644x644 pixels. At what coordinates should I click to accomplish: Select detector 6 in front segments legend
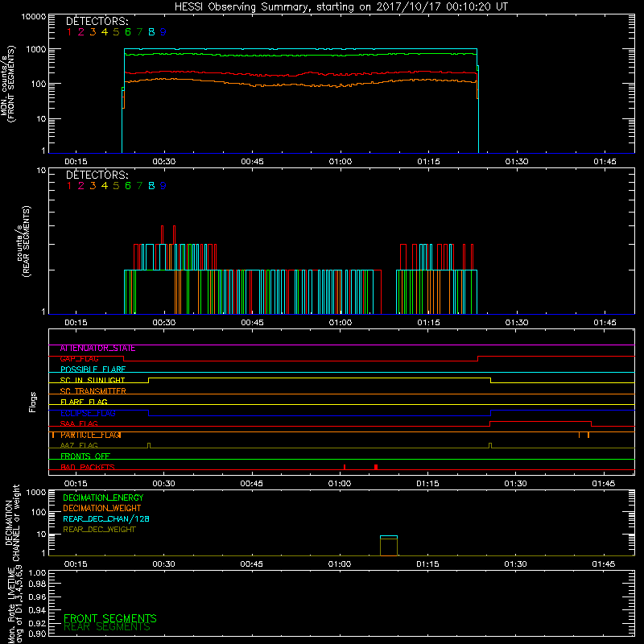click(x=128, y=31)
